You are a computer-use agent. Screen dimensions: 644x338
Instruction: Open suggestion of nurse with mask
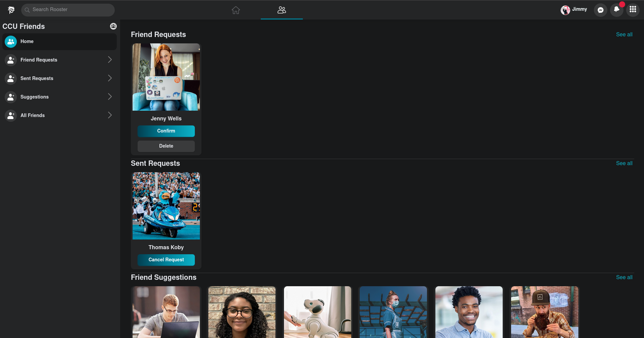coord(393,312)
